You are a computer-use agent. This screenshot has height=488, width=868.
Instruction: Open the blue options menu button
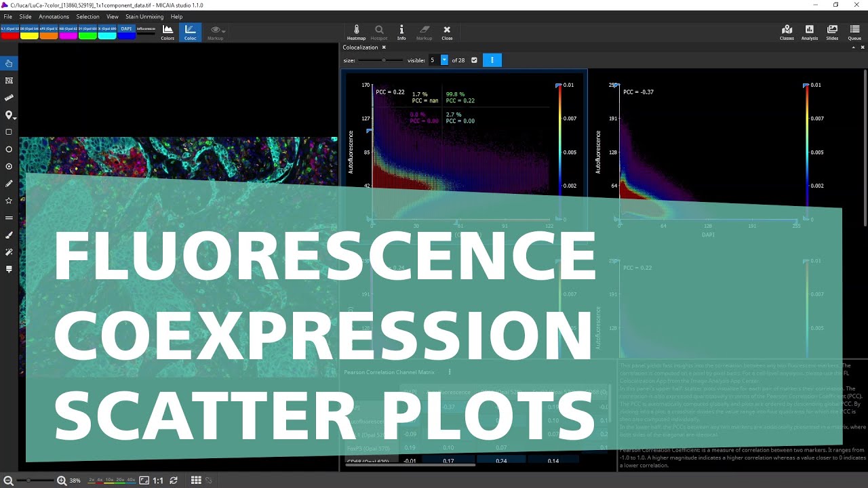[492, 60]
